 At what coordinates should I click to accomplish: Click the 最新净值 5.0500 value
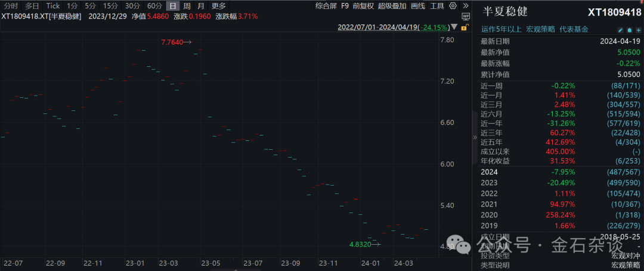629,52
